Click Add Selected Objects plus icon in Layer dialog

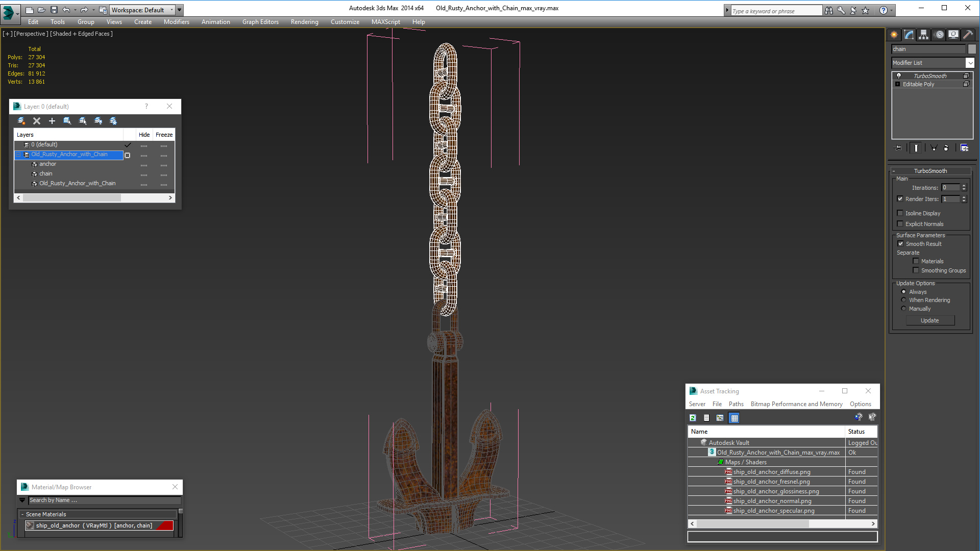point(52,121)
